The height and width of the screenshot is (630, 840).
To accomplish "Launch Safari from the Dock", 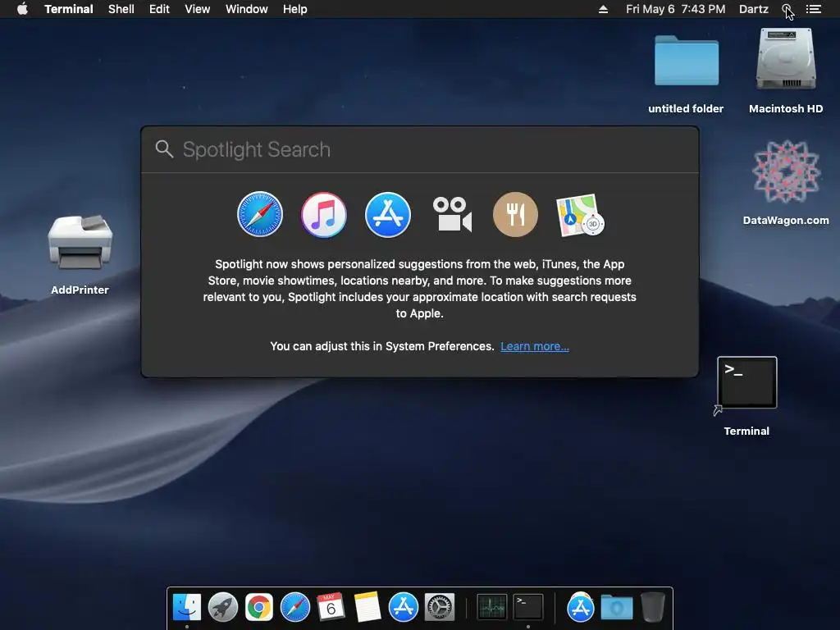I will coord(295,608).
